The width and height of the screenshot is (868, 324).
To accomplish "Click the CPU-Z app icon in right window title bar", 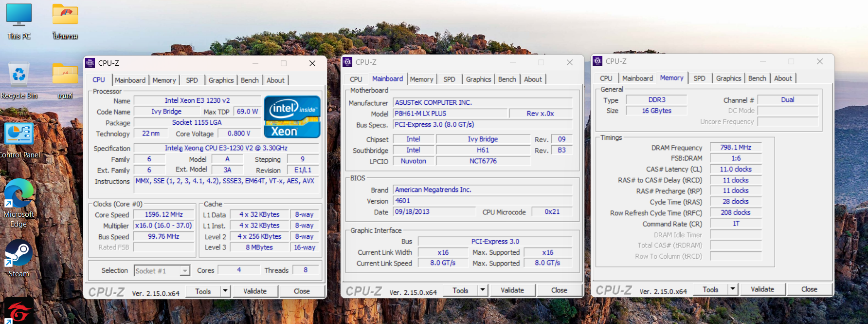I will [597, 61].
